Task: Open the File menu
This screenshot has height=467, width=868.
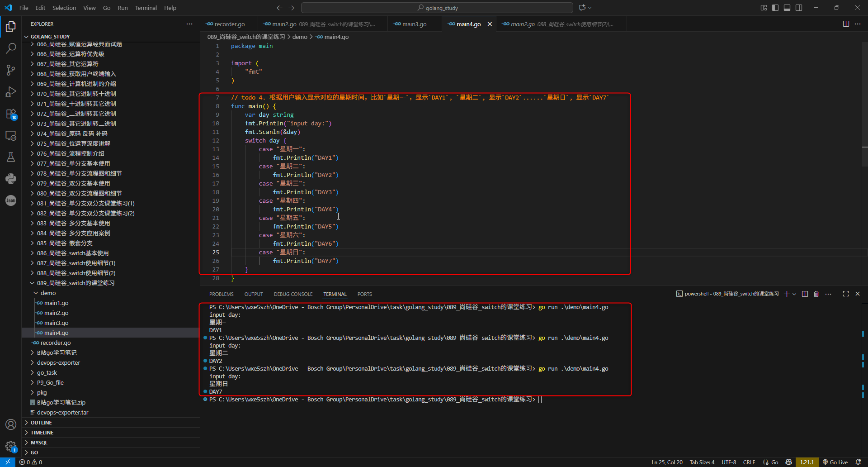Action: pos(24,8)
